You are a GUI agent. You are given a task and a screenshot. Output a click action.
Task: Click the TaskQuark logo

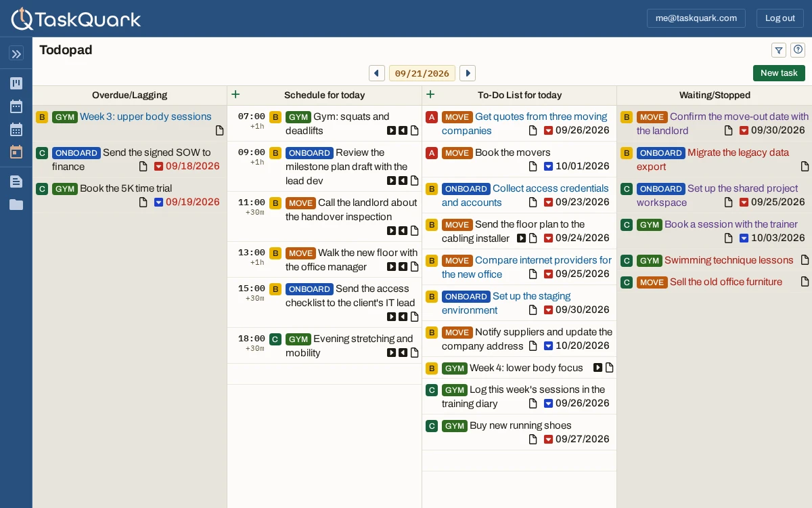tap(76, 18)
